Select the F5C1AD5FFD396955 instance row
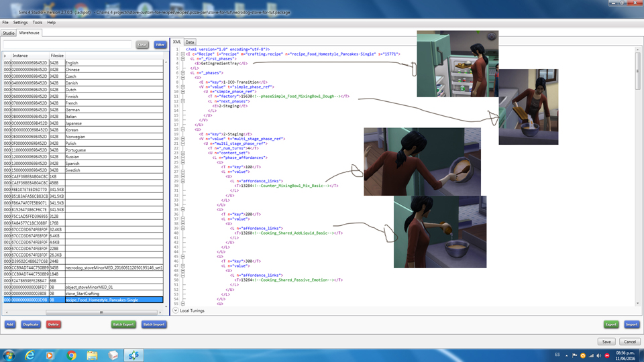Screen dimensions: 644x362 coord(83,217)
